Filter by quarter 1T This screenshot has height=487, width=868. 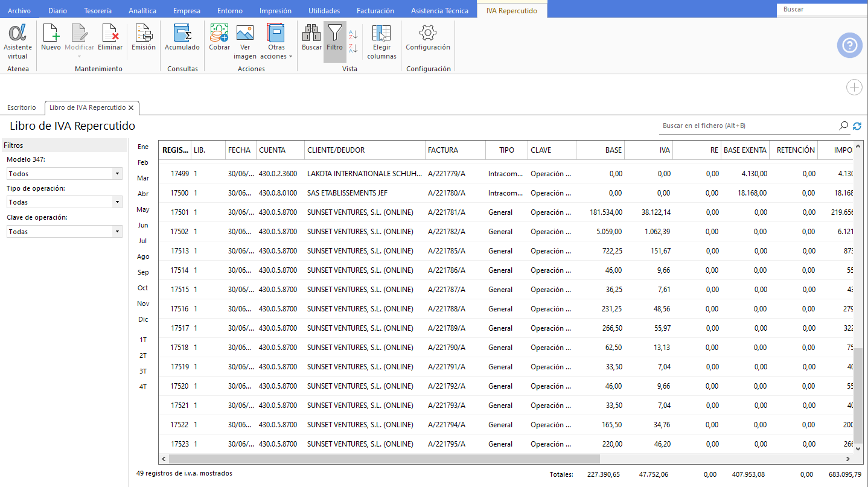tap(143, 340)
